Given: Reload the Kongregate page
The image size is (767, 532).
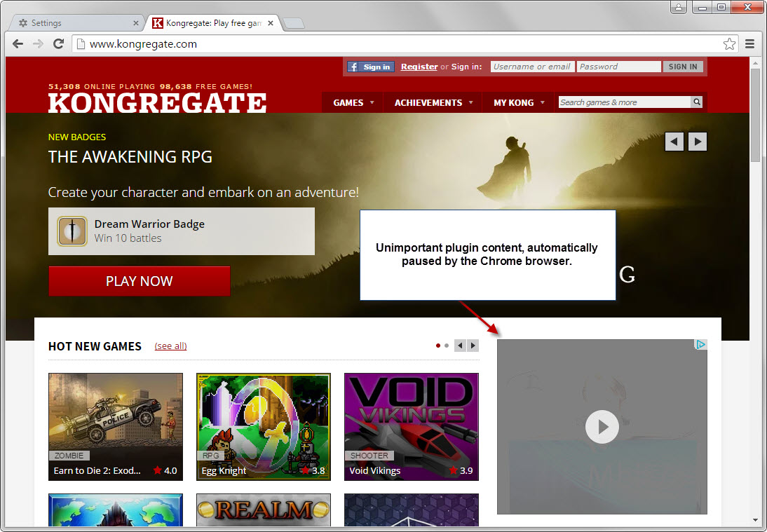Looking at the screenshot, I should (x=58, y=44).
